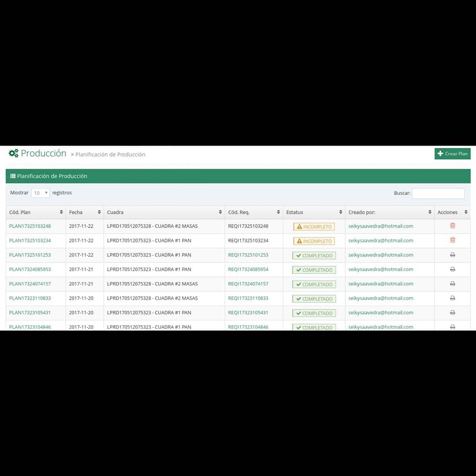Click the list icon in panel header

coord(13,176)
